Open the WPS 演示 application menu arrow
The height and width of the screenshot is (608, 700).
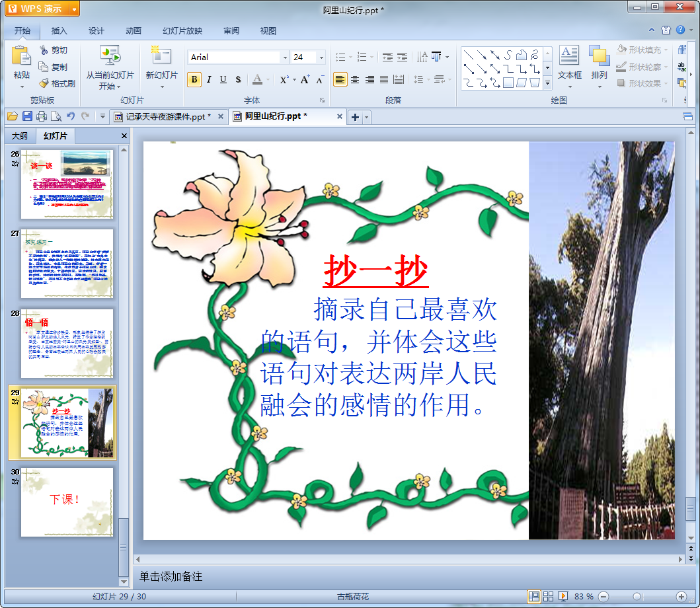tap(75, 9)
